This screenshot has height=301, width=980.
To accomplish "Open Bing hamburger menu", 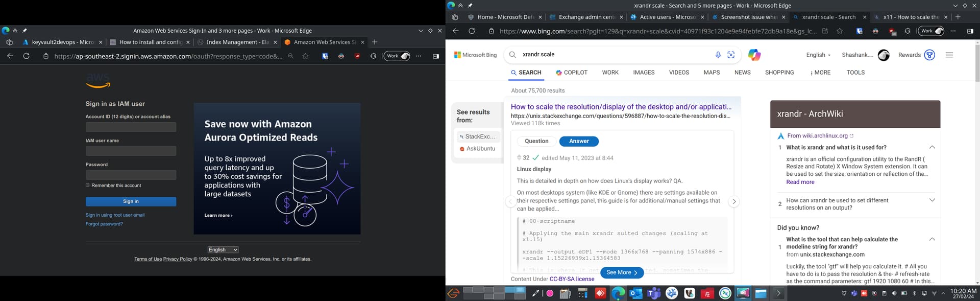I will coord(949,55).
